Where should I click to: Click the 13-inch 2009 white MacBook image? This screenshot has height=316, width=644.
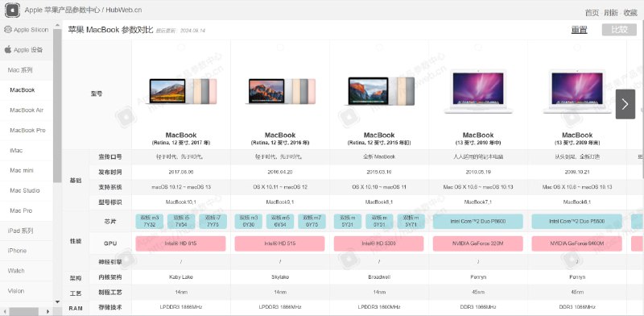tap(577, 91)
